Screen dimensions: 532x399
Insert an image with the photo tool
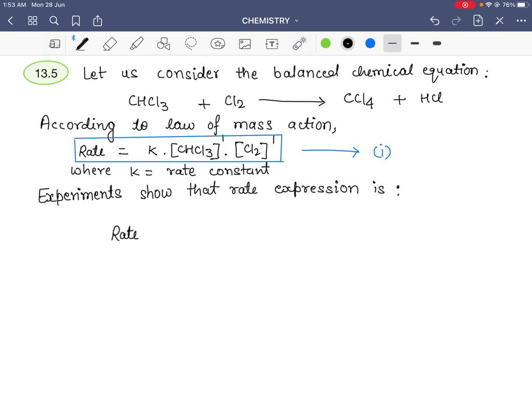[245, 43]
